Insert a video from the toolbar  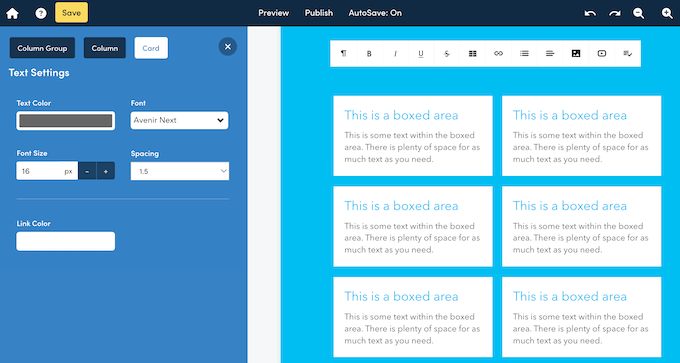602,53
